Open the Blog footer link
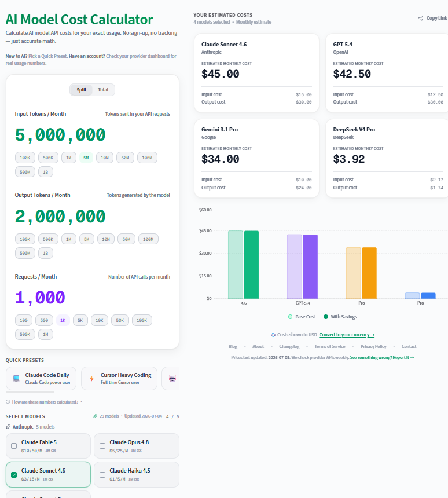This screenshot has height=498, width=448. [233, 346]
